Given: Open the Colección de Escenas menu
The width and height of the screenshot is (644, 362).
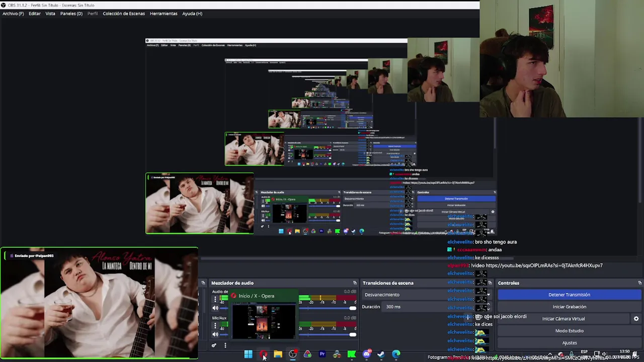Looking at the screenshot, I should tap(124, 14).
